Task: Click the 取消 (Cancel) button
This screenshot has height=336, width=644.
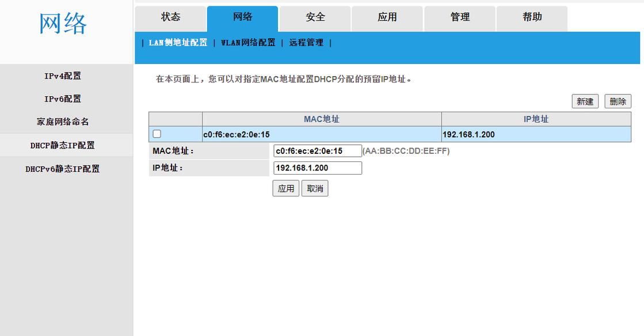Action: tap(314, 188)
